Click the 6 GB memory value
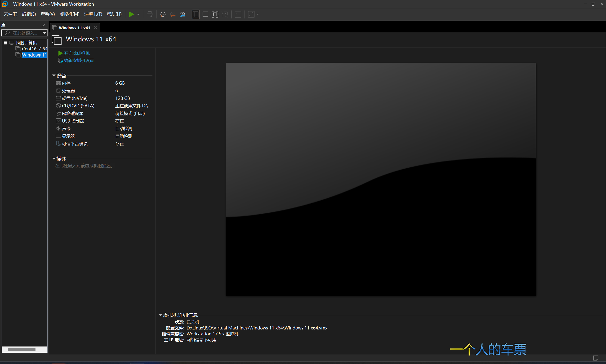Viewport: 606px width, 364px height. pyautogui.click(x=120, y=83)
